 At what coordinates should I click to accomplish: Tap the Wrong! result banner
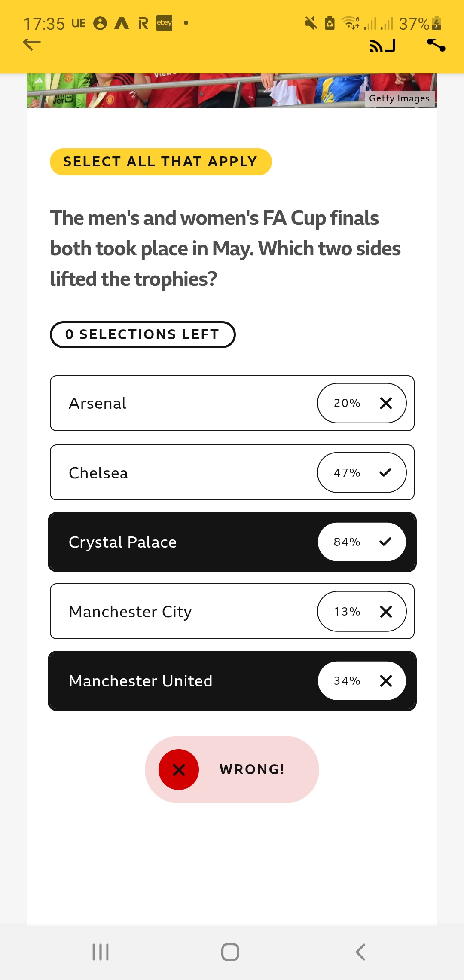tap(232, 769)
